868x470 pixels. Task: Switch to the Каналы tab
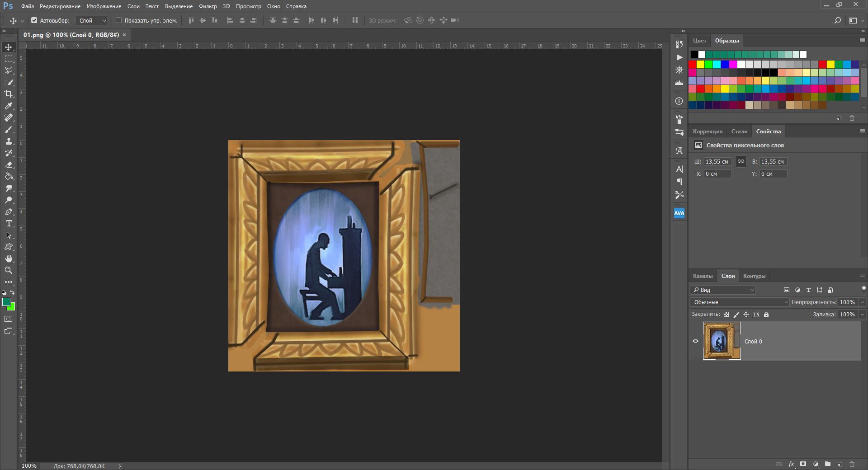tap(703, 276)
